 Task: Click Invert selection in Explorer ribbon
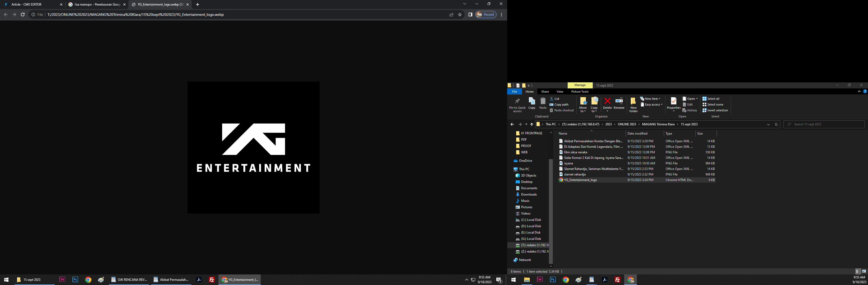tap(715, 110)
